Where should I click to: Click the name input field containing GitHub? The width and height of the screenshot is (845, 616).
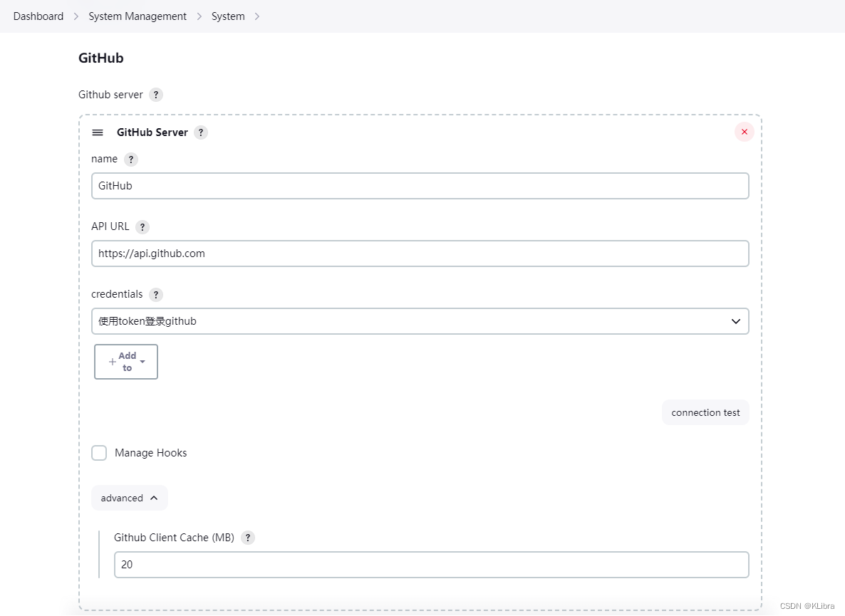(420, 186)
